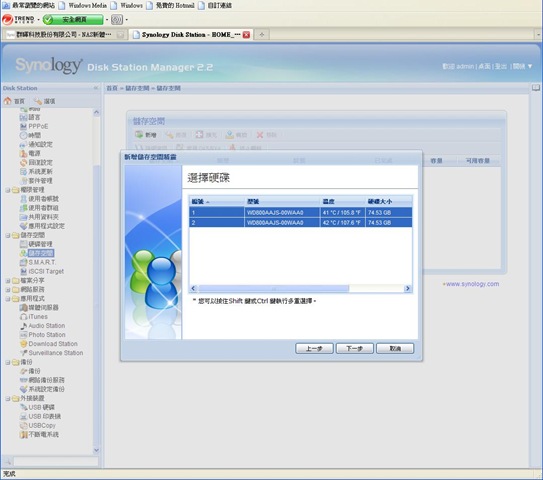Open the Windows Media bookmark
543x480 pixels.
click(x=82, y=5)
